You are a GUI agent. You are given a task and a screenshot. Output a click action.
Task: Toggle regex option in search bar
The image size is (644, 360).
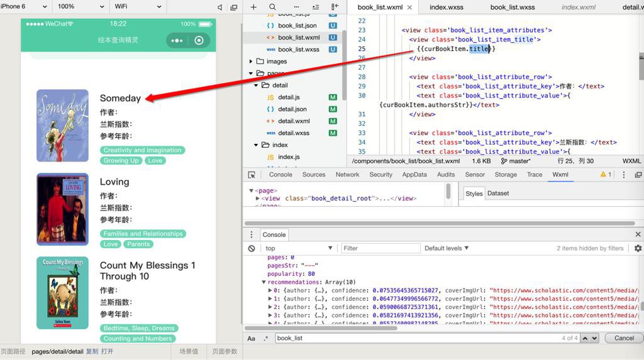[x=266, y=338]
